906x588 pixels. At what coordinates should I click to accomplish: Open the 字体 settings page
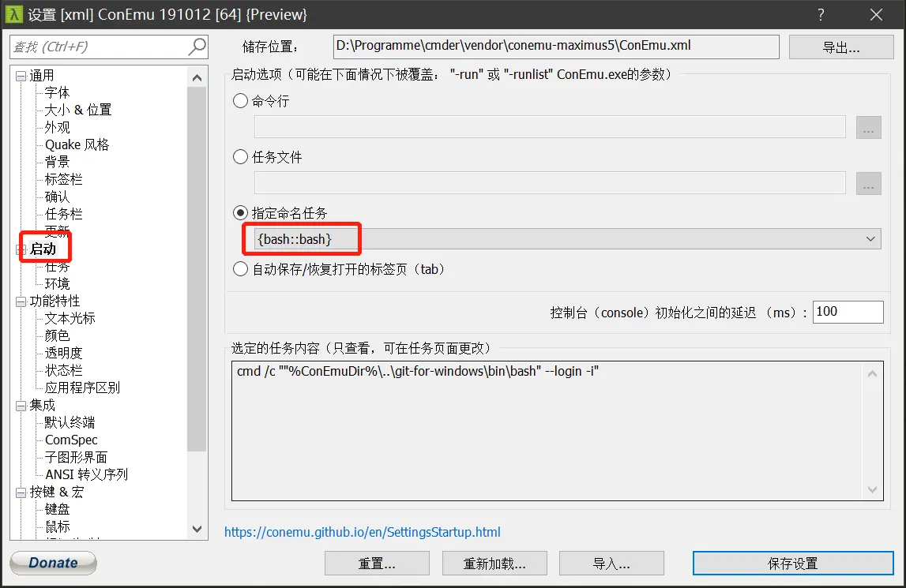[x=57, y=92]
